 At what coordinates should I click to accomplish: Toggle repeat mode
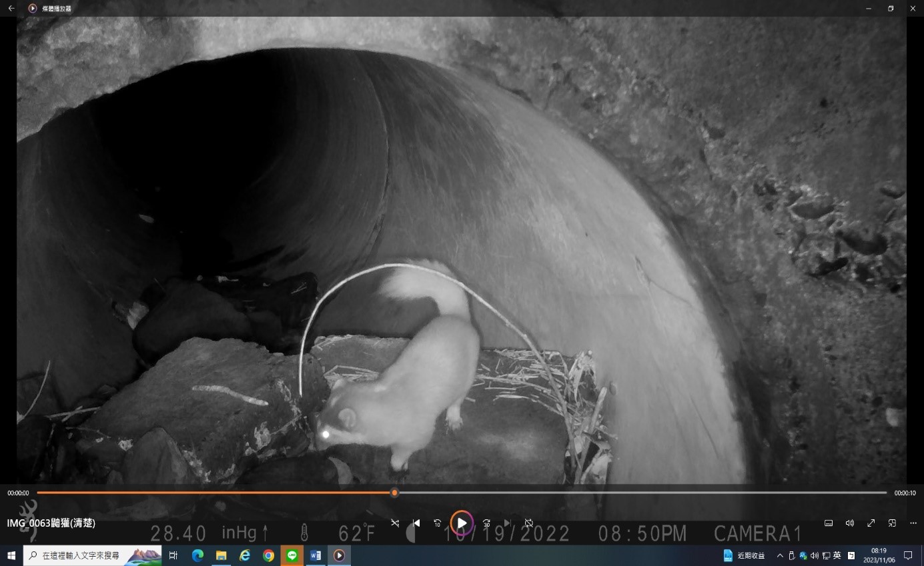[x=528, y=523]
